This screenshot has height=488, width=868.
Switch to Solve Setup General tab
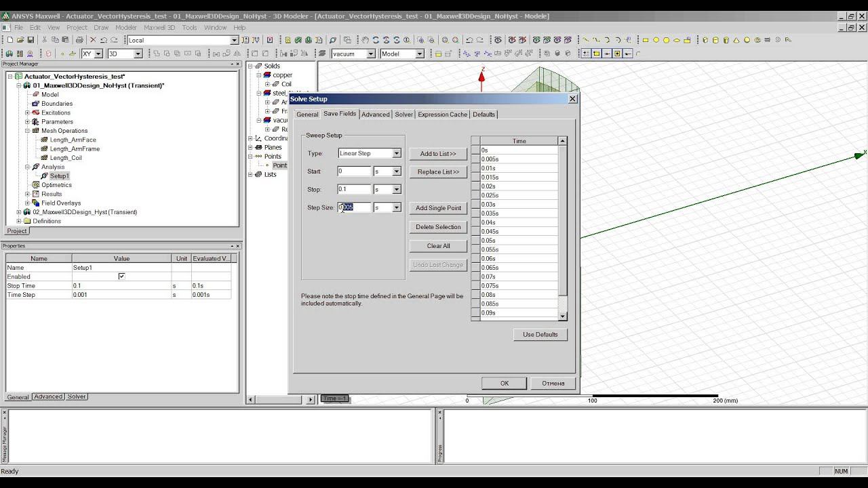click(x=307, y=115)
